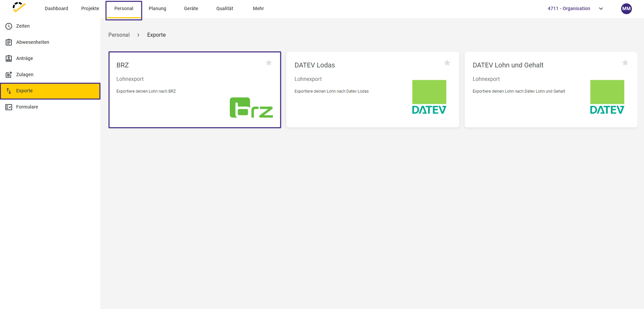
Task: Open the MM user avatar menu
Action: [627, 9]
